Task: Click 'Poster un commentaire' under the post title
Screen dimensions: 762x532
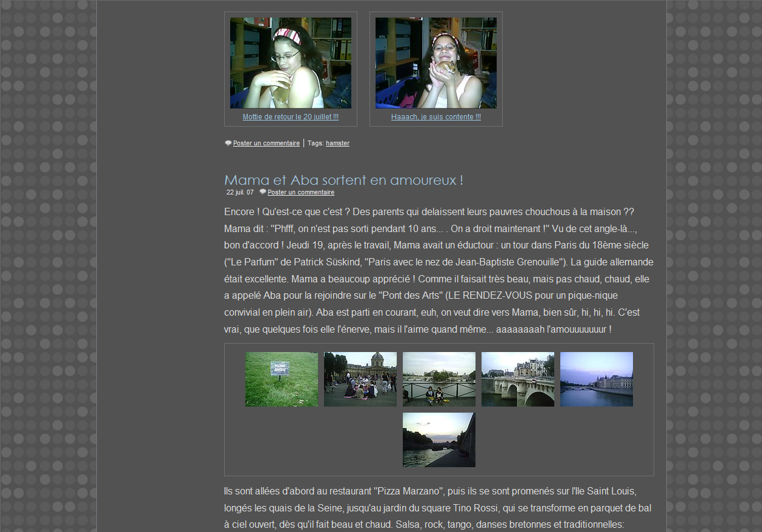Action: point(300,193)
